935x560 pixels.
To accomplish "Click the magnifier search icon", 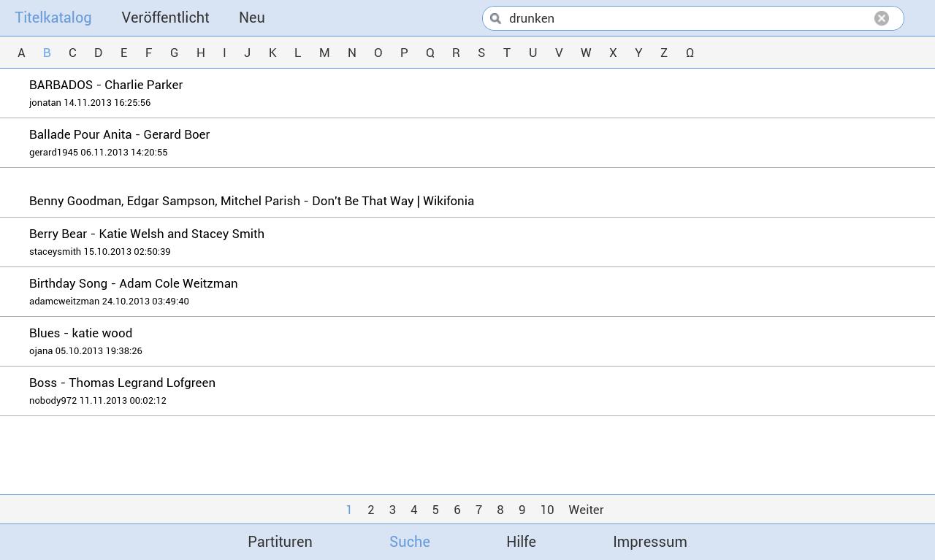I will click(495, 18).
